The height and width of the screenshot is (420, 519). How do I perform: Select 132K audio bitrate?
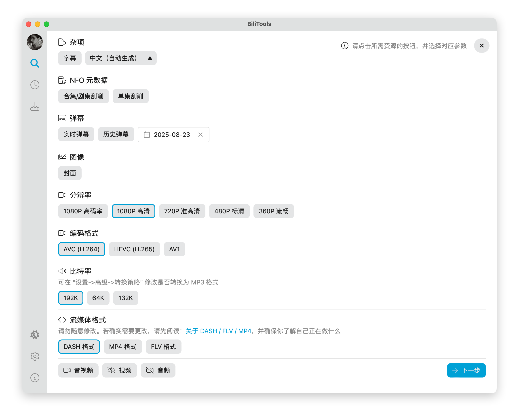click(x=126, y=298)
